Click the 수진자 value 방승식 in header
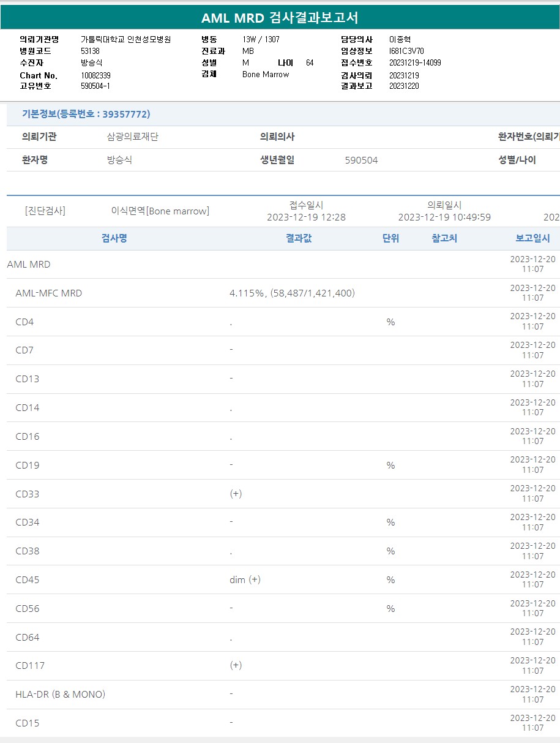The height and width of the screenshot is (743, 560). (92, 62)
